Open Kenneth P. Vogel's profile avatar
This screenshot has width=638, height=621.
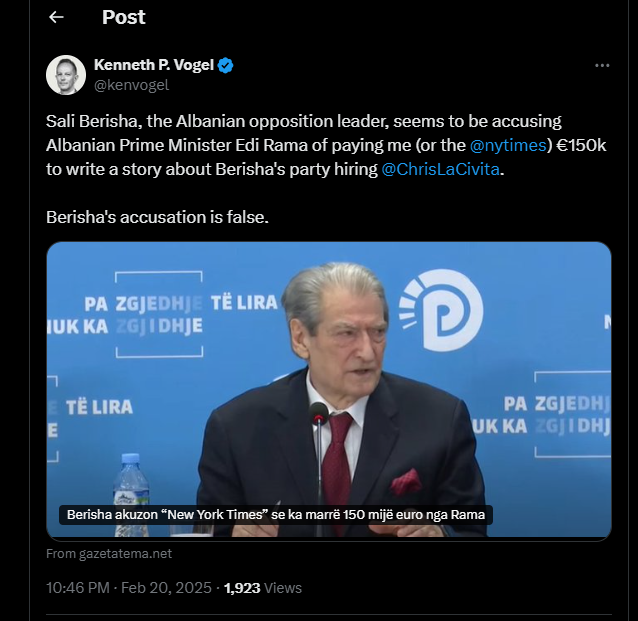[x=66, y=75]
